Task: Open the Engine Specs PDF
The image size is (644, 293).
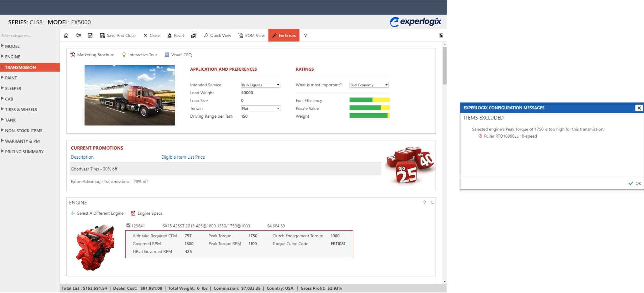Action: (x=146, y=213)
